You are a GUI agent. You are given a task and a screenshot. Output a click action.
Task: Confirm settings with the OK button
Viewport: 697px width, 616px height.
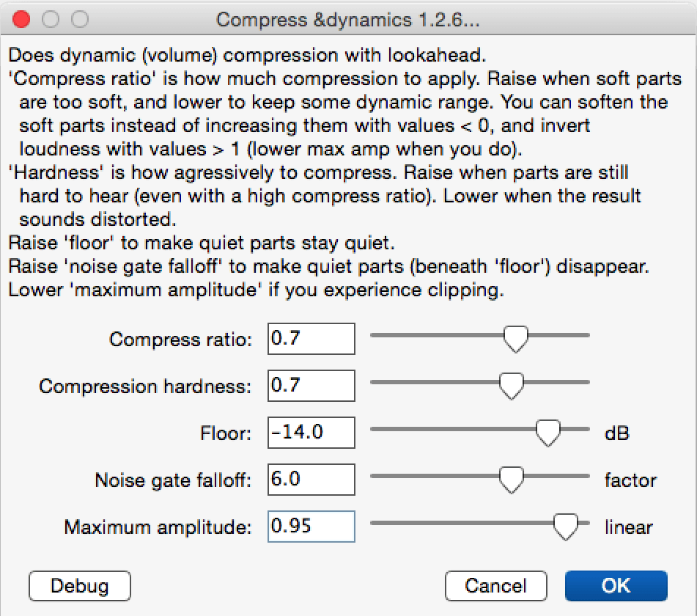[x=616, y=586]
